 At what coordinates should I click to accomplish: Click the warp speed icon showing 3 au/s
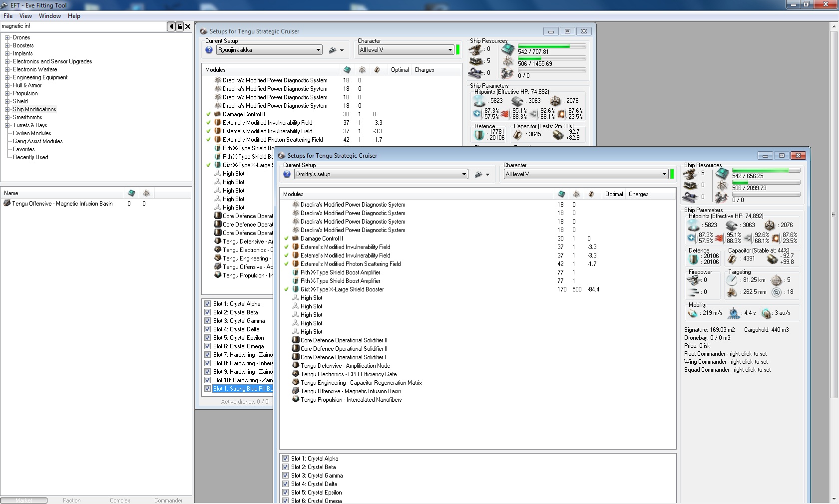(x=767, y=313)
